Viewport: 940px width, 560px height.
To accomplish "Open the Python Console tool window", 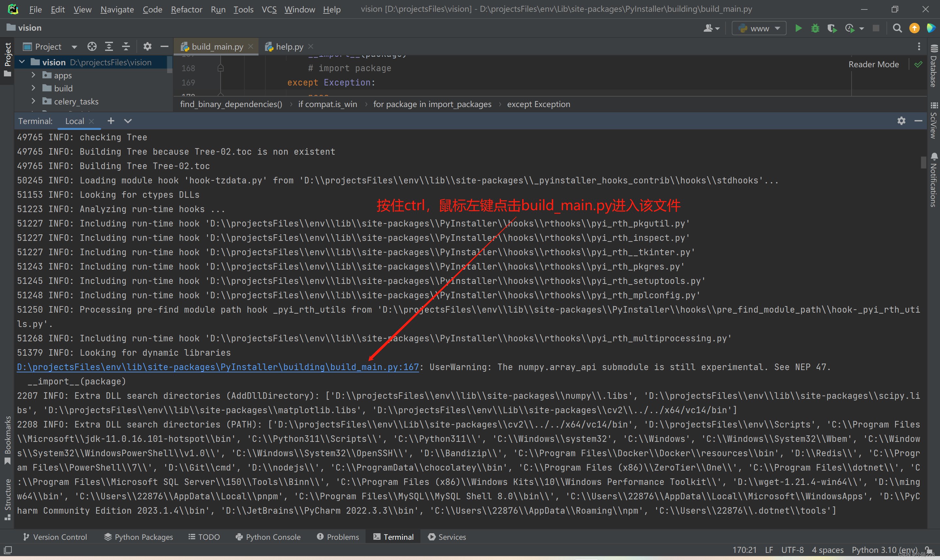I will coord(268,537).
